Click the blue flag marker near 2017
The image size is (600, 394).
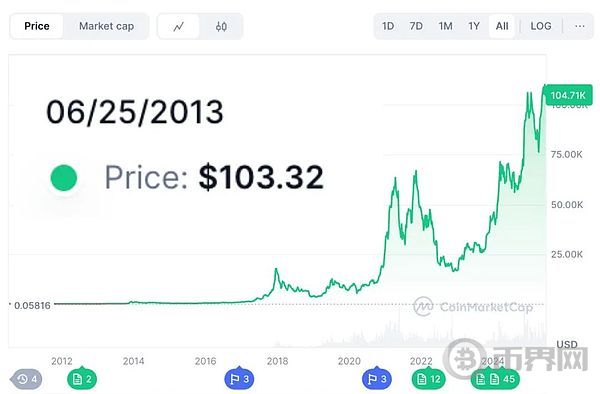[239, 379]
